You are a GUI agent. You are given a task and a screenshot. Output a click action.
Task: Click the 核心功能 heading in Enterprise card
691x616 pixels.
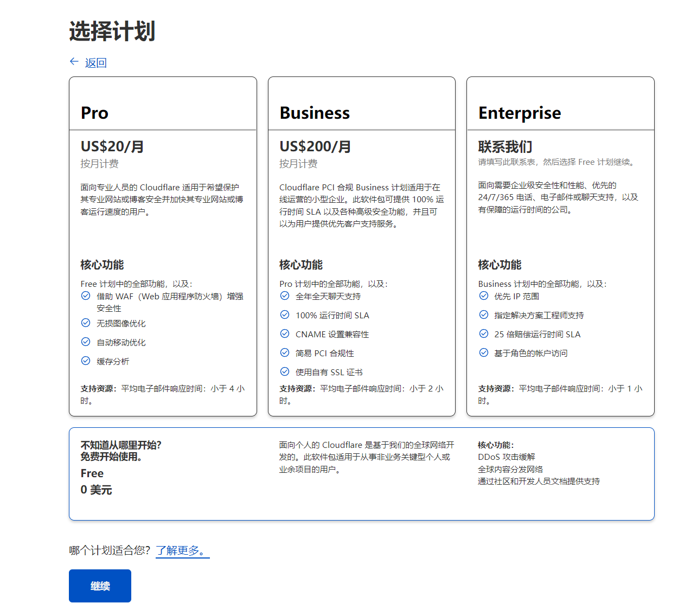click(500, 265)
